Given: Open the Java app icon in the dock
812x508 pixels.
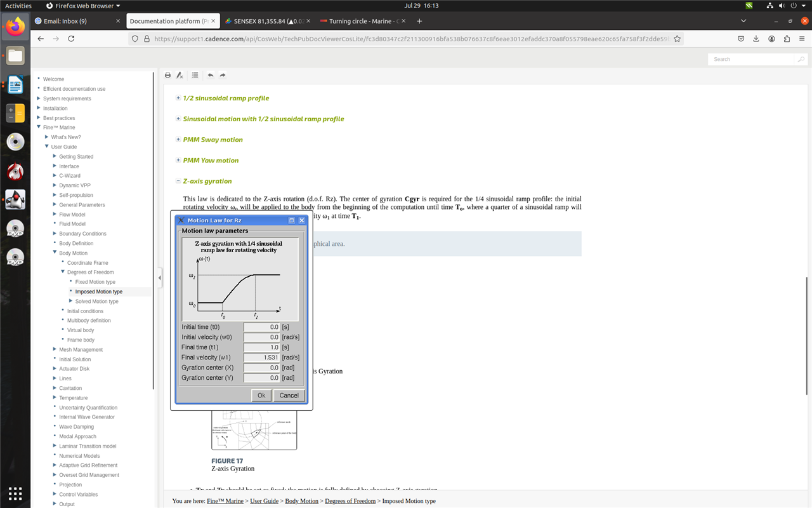Looking at the screenshot, I should [x=15, y=199].
